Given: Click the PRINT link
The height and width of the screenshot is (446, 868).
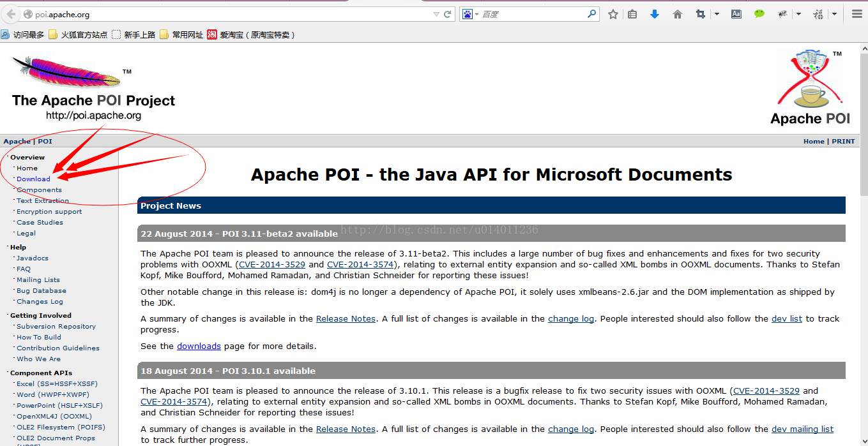Looking at the screenshot, I should coord(843,142).
